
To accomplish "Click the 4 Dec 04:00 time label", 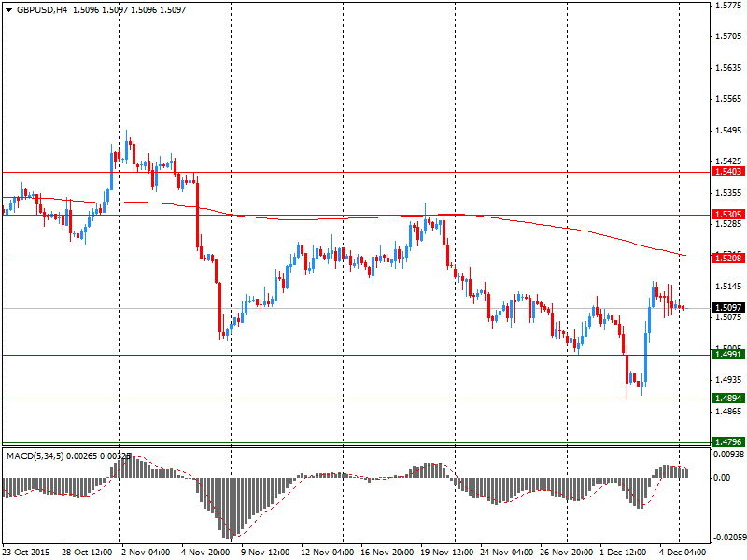I will (x=684, y=553).
